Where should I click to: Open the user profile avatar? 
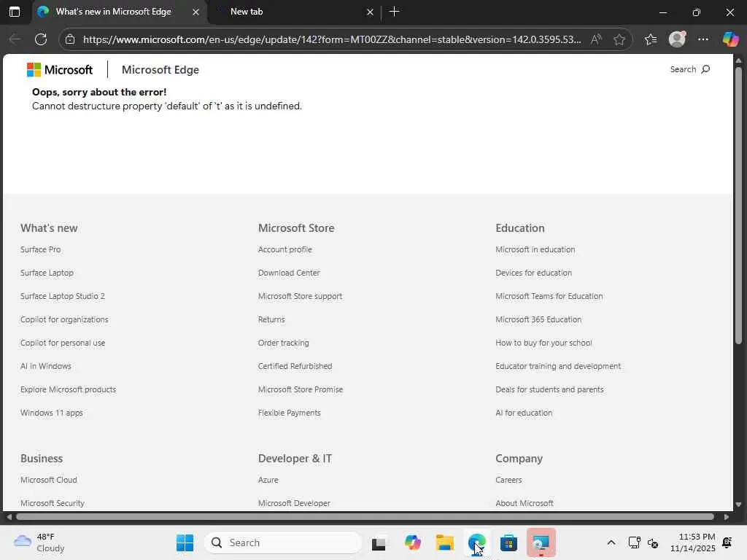point(677,39)
